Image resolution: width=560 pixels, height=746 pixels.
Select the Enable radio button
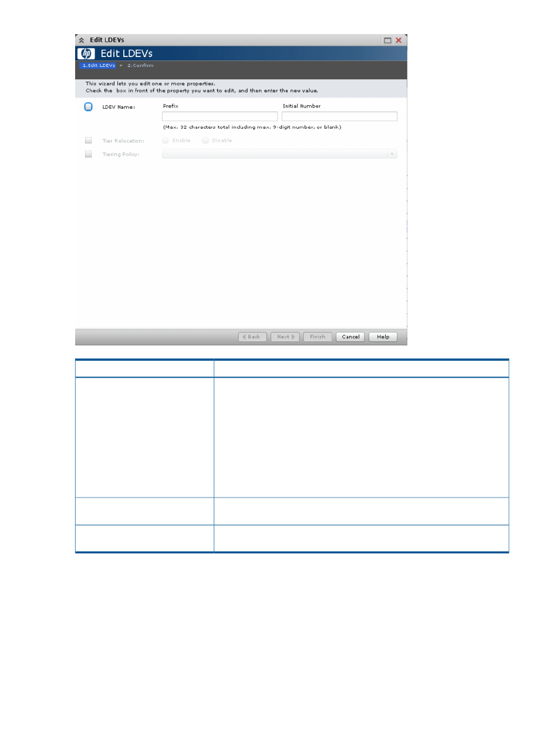point(166,140)
